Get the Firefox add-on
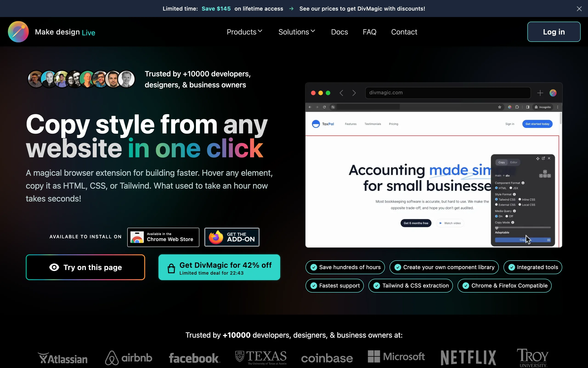 tap(232, 237)
